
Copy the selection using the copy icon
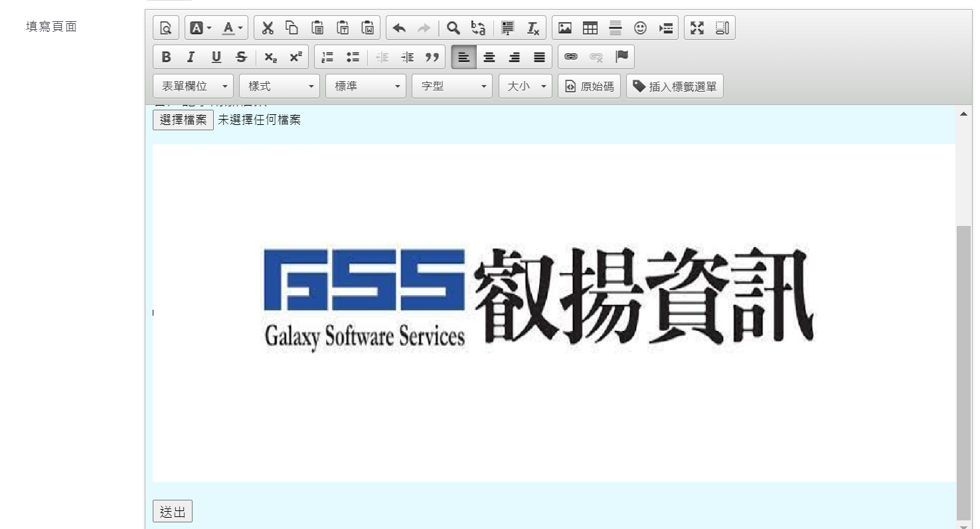coord(292,28)
